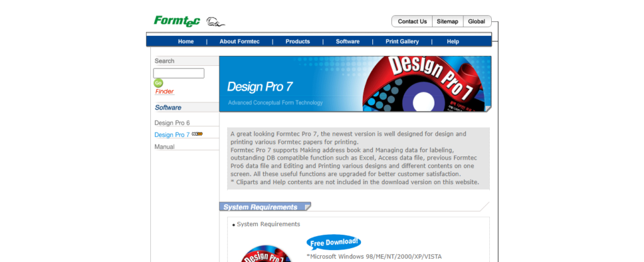Open About Formtec menu item
Image resolution: width=644 pixels, height=262 pixels.
(240, 41)
